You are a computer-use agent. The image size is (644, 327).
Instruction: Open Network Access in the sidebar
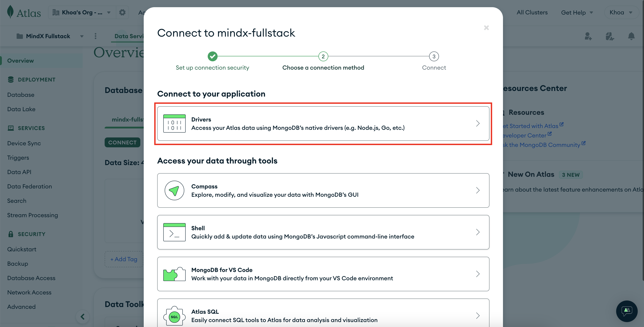(29, 292)
